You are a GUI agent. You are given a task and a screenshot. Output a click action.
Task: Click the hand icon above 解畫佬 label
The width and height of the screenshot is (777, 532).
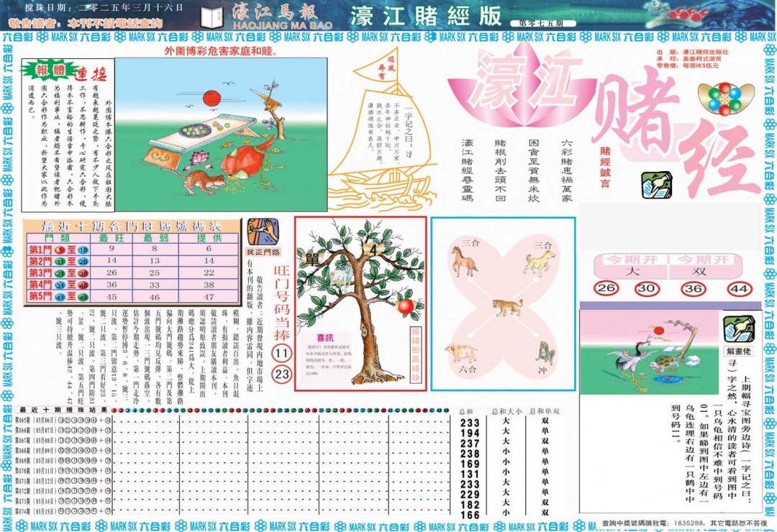[740, 327]
